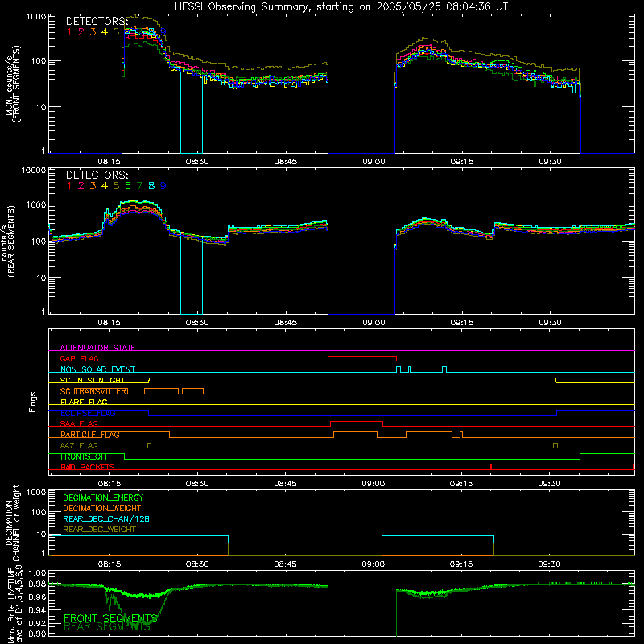Click the FRONTS_OFF flag label
The height and width of the screenshot is (644, 644).
(x=85, y=456)
